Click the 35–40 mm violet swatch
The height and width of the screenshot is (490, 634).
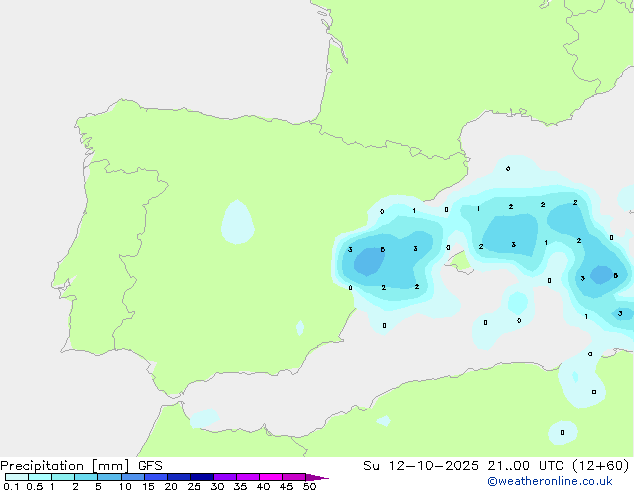click(248, 477)
